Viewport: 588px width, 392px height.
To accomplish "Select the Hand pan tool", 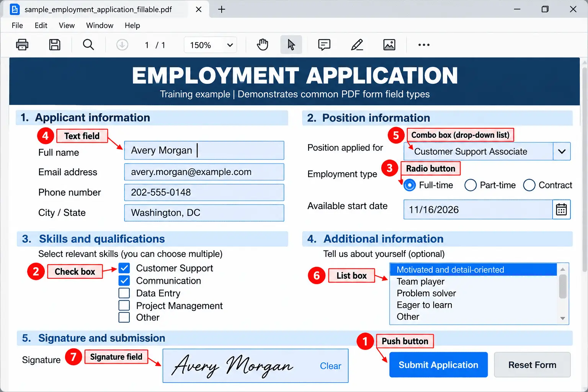I will tap(263, 45).
